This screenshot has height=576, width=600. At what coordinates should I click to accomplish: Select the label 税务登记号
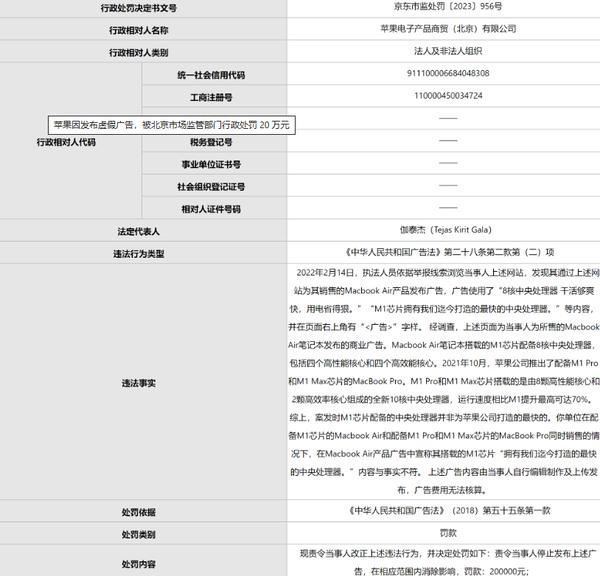pos(211,142)
